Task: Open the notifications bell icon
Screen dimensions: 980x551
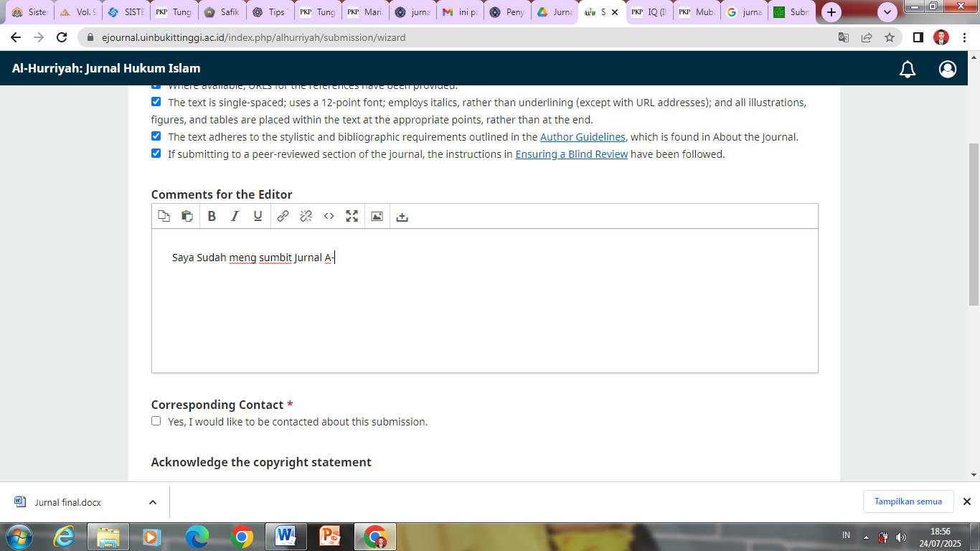Action: (x=908, y=69)
